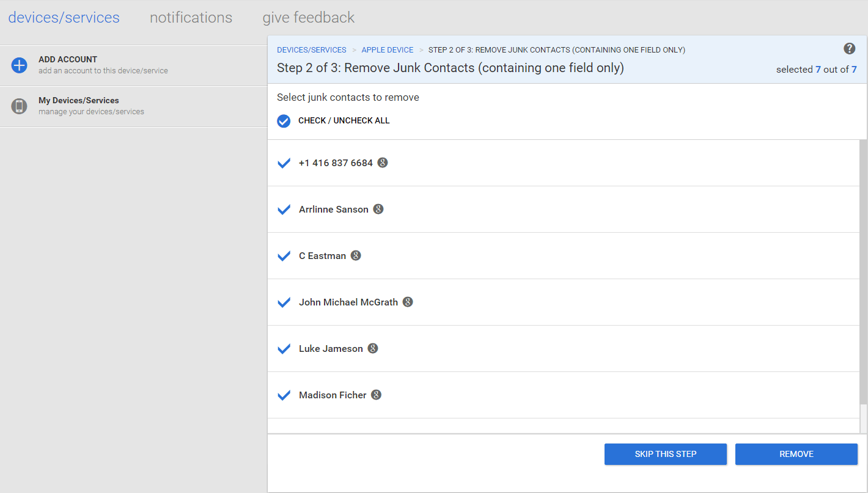Image resolution: width=868 pixels, height=493 pixels.
Task: Click the CHECK / UNCHECK ALL label
Action: 344,120
